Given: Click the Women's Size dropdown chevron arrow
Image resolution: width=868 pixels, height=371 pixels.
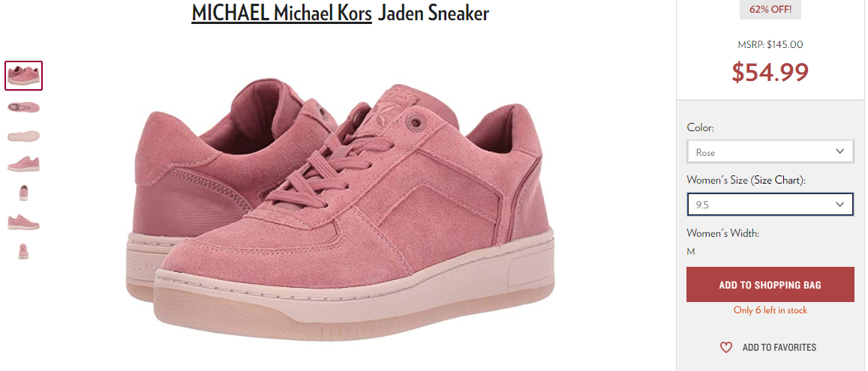Looking at the screenshot, I should [x=839, y=205].
